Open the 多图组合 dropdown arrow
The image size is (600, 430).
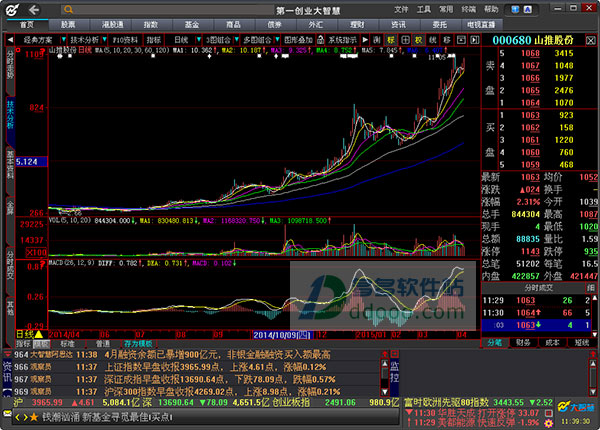(277, 40)
